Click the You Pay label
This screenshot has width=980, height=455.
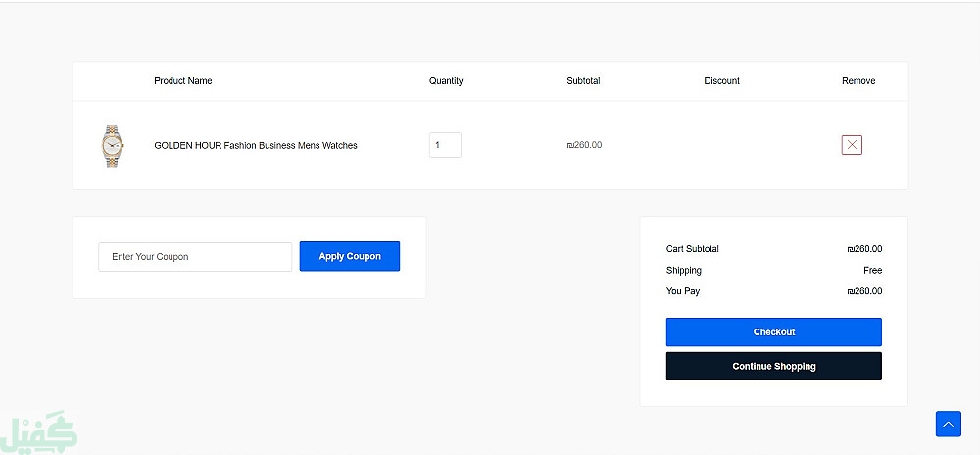point(683,291)
